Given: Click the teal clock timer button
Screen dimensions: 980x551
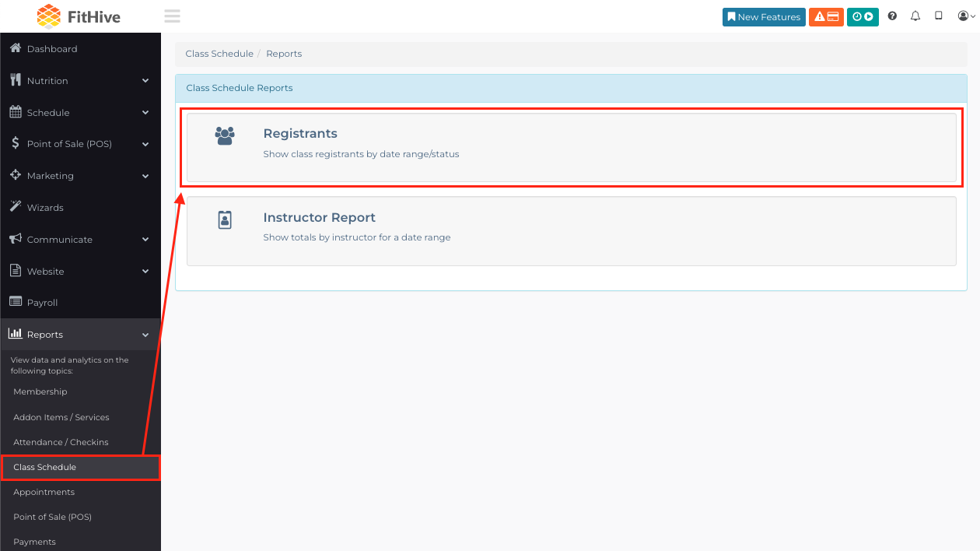Looking at the screenshot, I should pos(863,17).
